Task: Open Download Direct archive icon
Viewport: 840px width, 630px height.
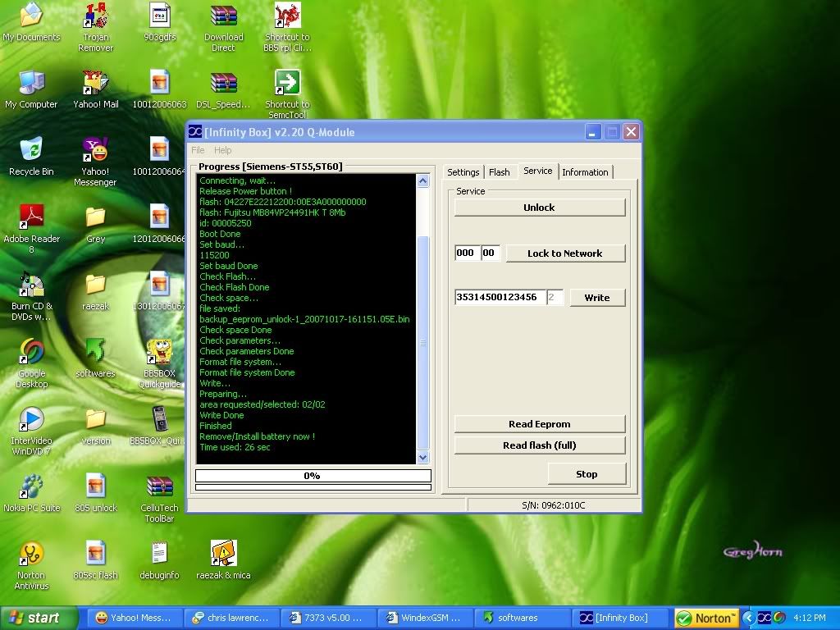Action: (223, 25)
